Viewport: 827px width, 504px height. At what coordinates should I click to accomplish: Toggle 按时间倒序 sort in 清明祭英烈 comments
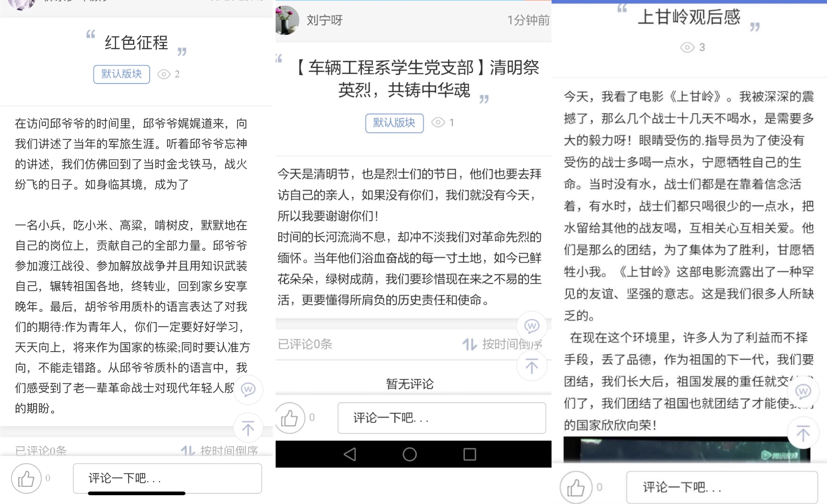(503, 344)
